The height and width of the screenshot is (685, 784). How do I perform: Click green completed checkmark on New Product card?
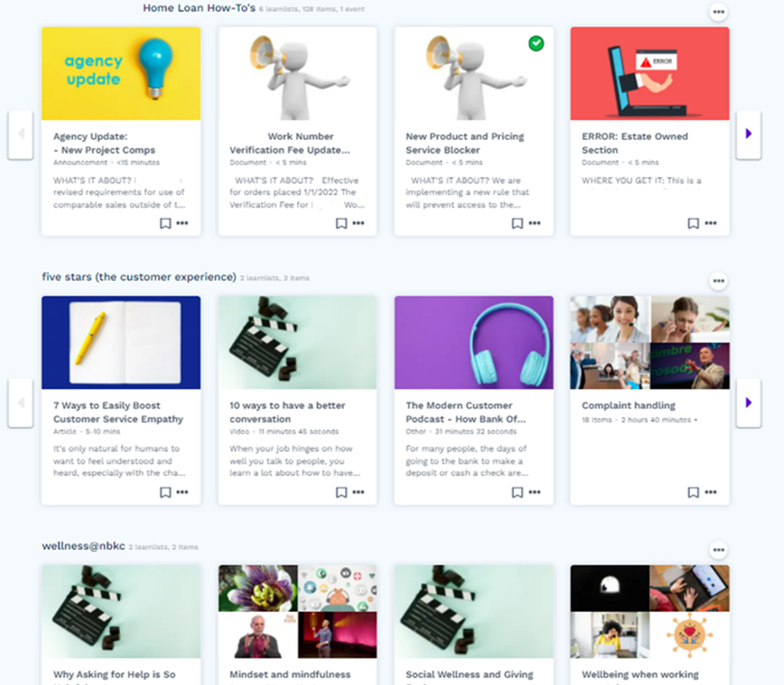(536, 44)
